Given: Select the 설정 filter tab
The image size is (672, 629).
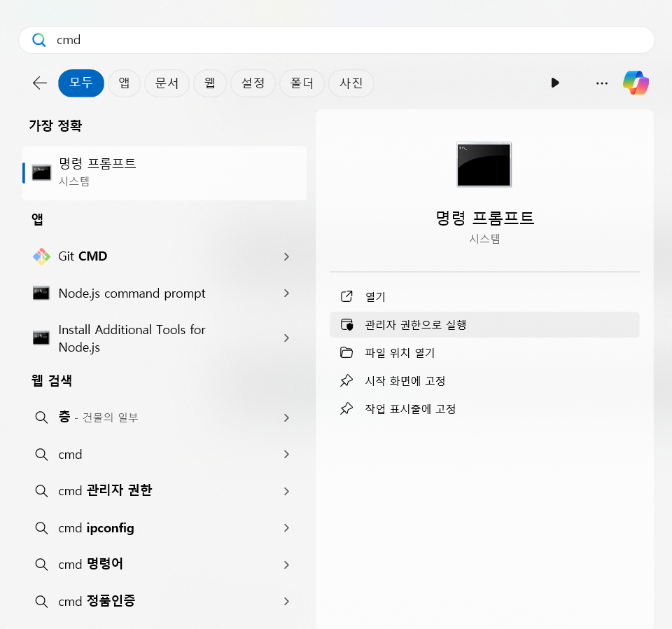Looking at the screenshot, I should click(253, 83).
